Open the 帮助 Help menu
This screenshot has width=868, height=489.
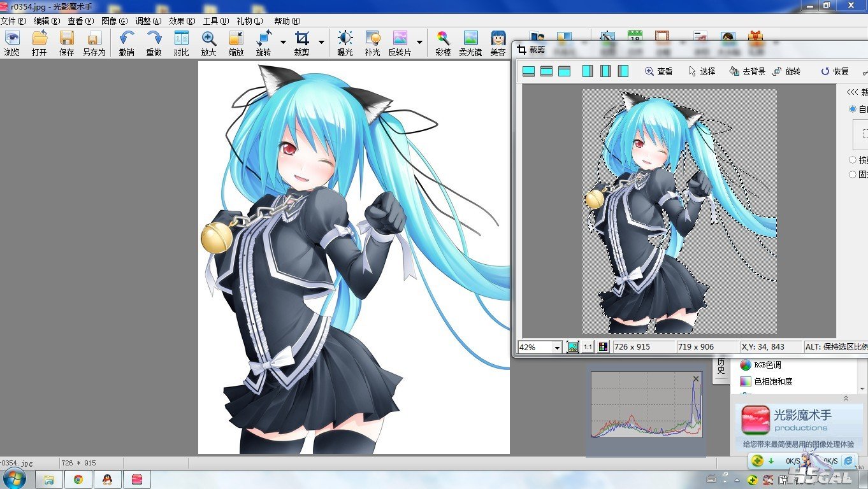(287, 21)
